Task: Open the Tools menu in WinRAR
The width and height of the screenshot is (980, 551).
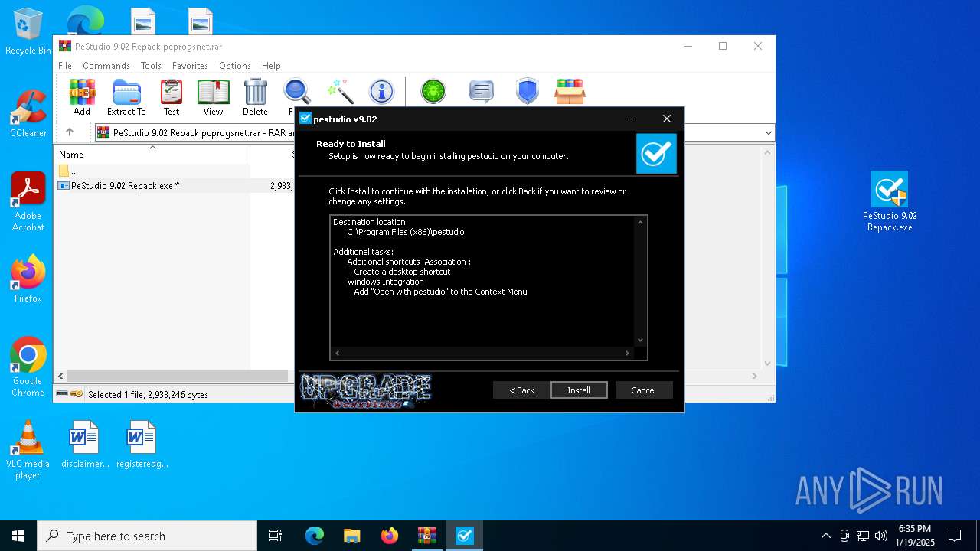Action: 151,66
